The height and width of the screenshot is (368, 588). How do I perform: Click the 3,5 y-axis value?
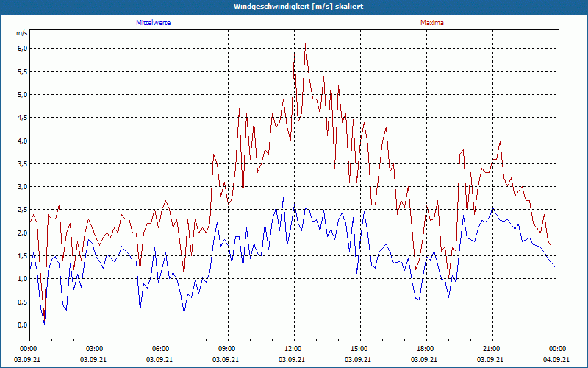23,163
